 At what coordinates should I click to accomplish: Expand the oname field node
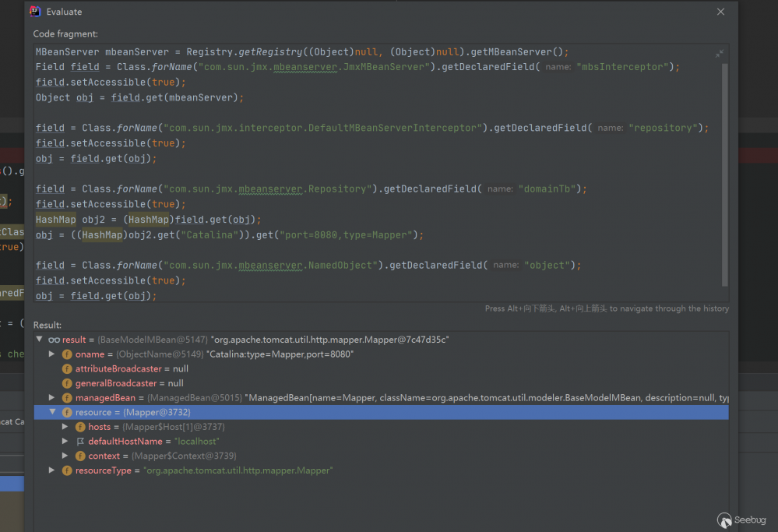[51, 354]
